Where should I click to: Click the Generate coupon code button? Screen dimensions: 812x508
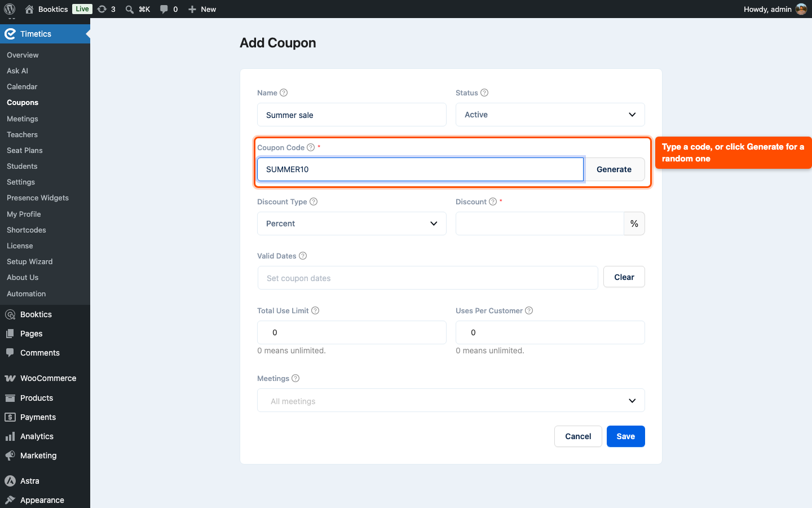coord(614,169)
